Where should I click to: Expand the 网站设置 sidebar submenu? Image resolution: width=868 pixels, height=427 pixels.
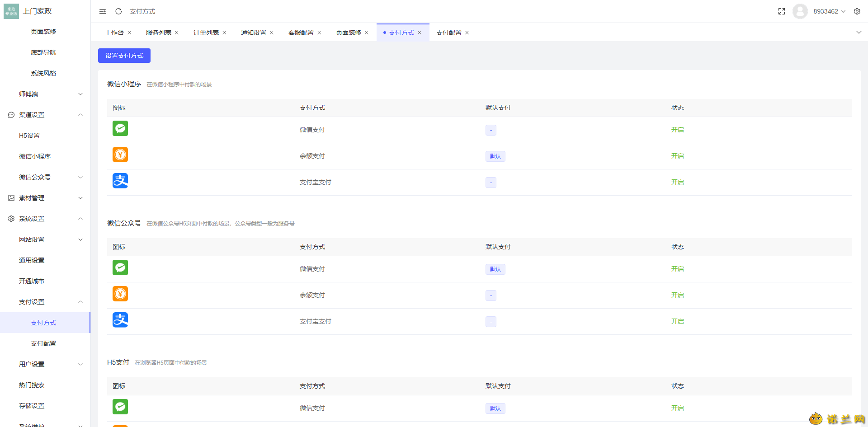coord(45,239)
